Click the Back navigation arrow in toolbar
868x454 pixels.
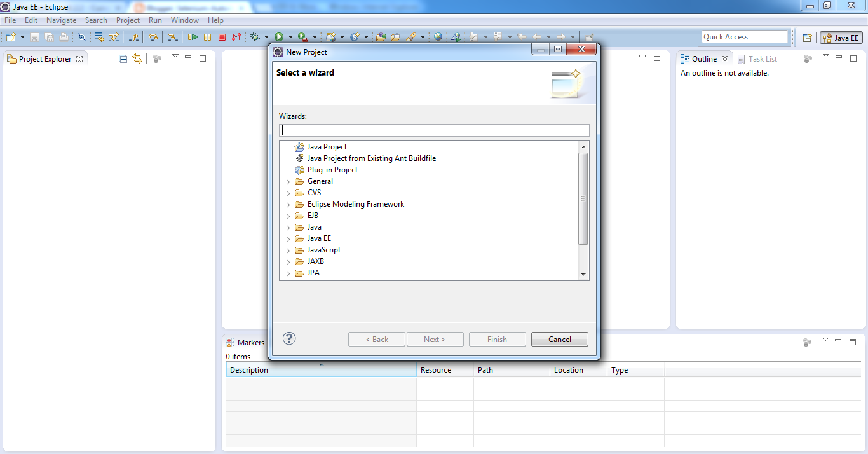[537, 37]
